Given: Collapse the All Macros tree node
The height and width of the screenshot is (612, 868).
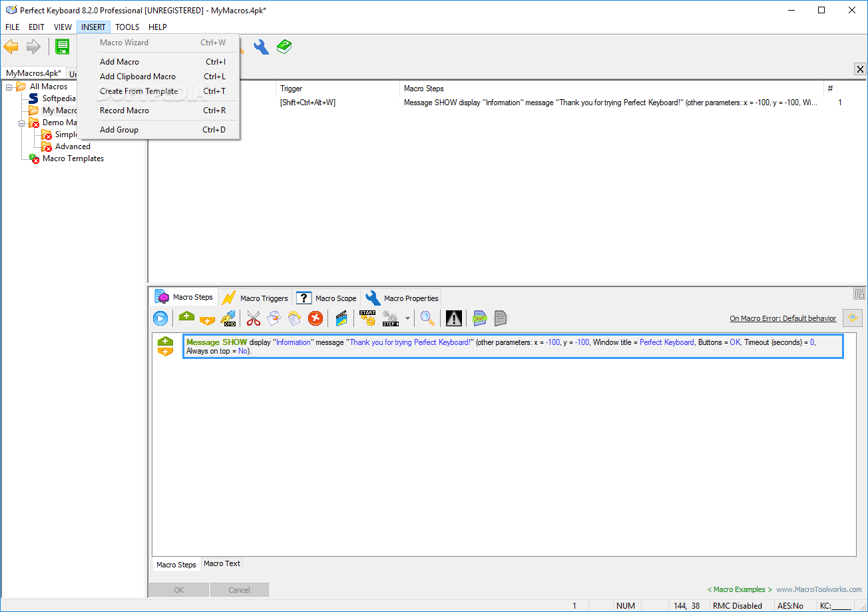Looking at the screenshot, I should pyautogui.click(x=9, y=87).
